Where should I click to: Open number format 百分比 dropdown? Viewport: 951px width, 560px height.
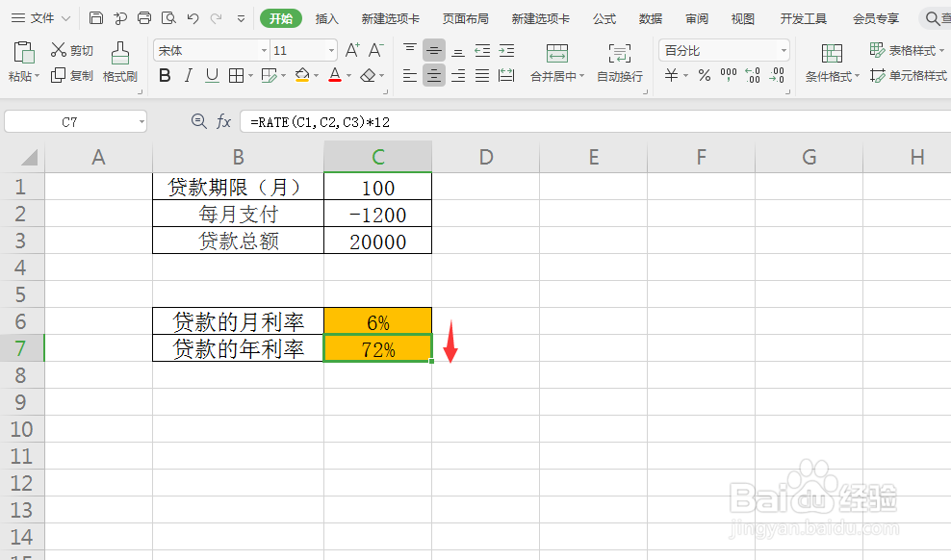tap(784, 51)
